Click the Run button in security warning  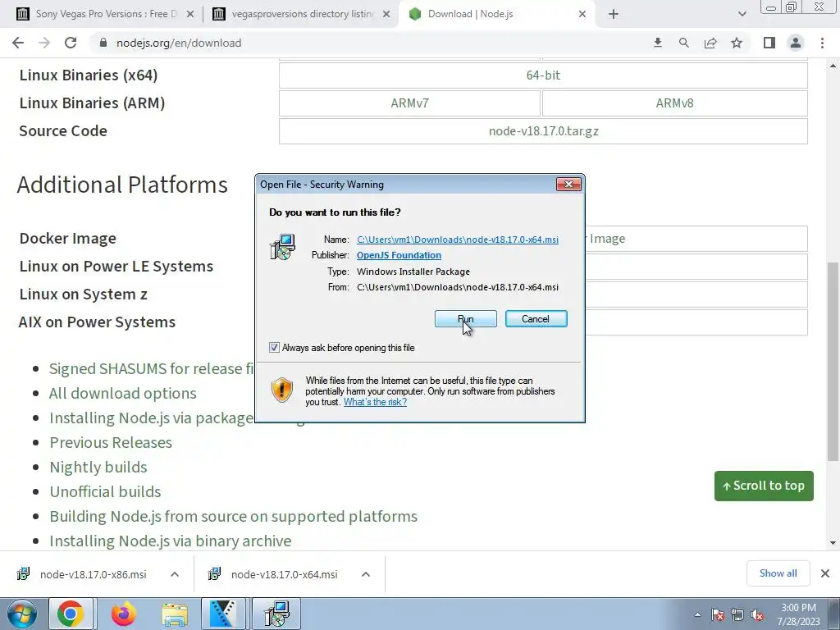[465, 319]
